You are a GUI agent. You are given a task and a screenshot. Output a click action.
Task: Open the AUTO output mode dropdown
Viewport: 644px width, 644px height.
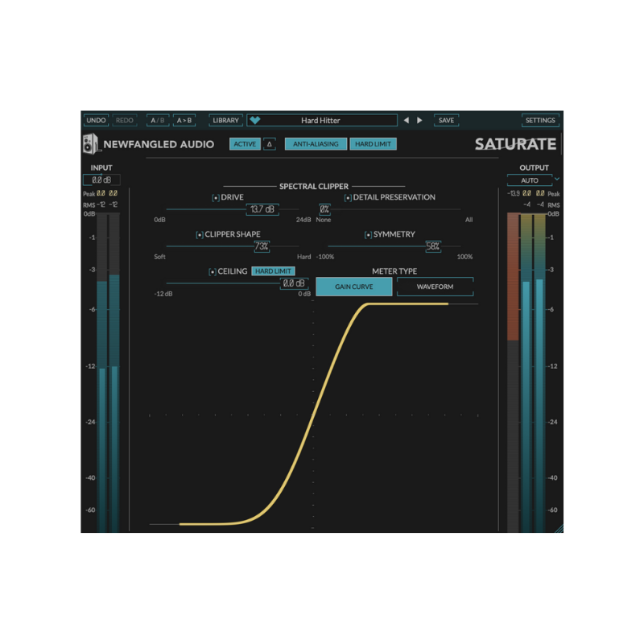click(x=530, y=180)
